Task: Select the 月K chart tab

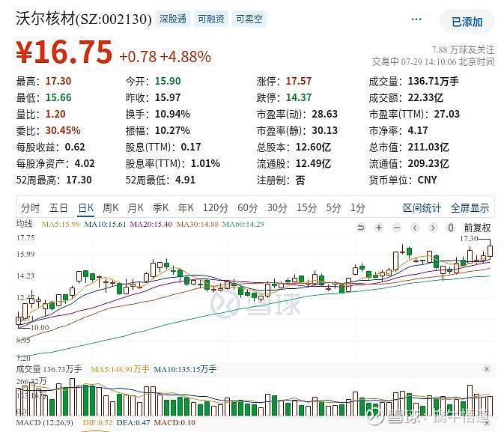Action: [x=136, y=208]
